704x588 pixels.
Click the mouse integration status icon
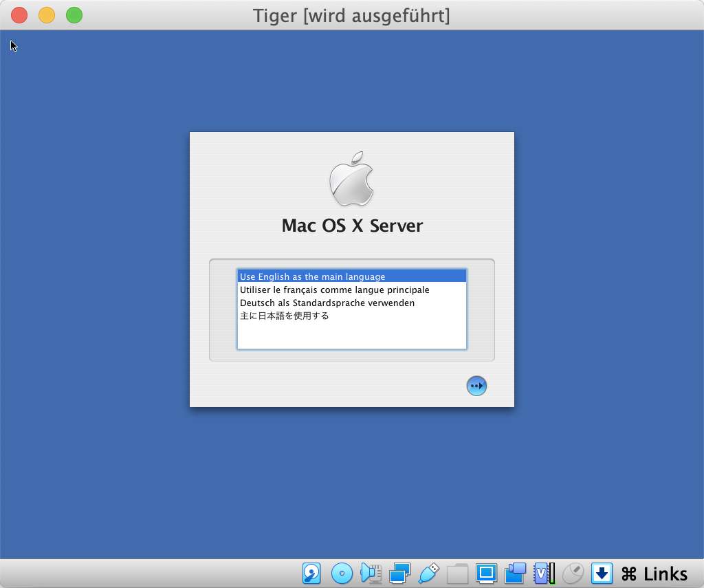point(573,574)
